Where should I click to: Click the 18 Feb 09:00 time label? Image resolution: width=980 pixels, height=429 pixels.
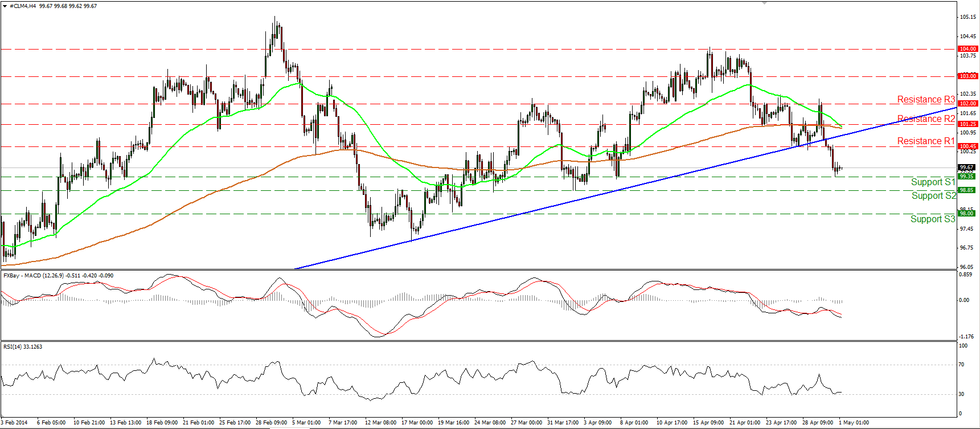point(162,423)
